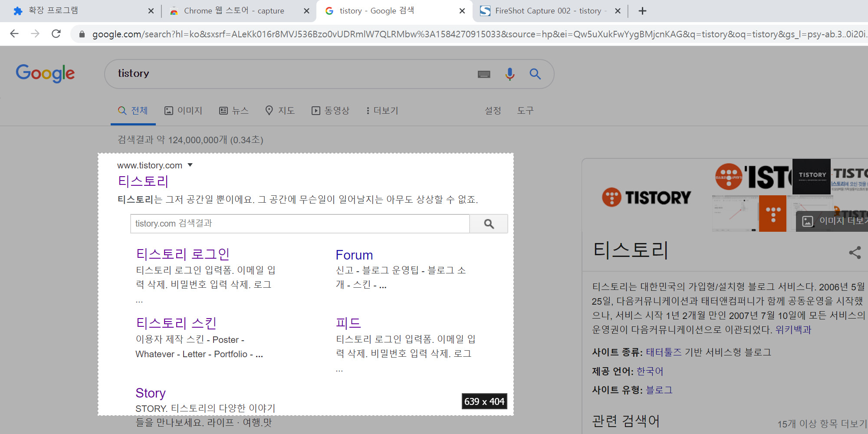868x434 pixels.
Task: Open the 티스토리 로그인 sitelink
Action: [183, 254]
